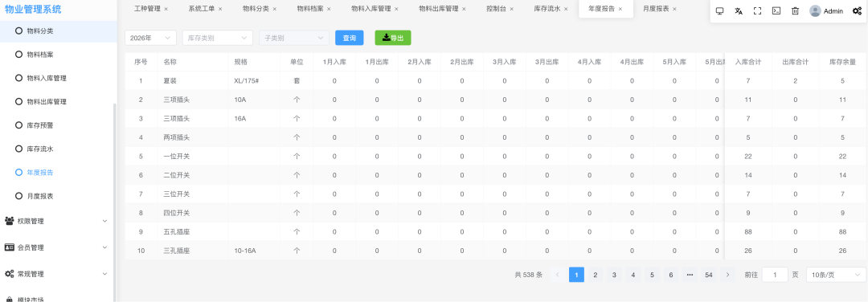Close the 库存流水 tab

(566, 9)
